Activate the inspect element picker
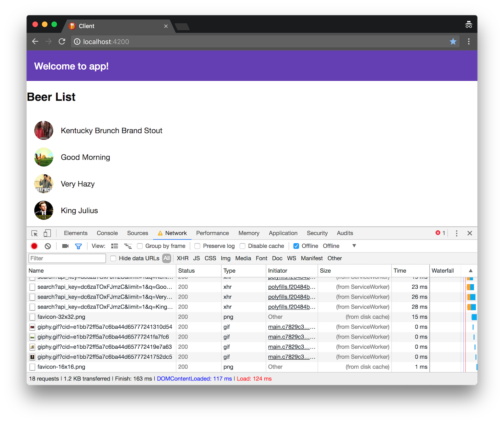Screen dimensions: 504x423 coord(35,233)
